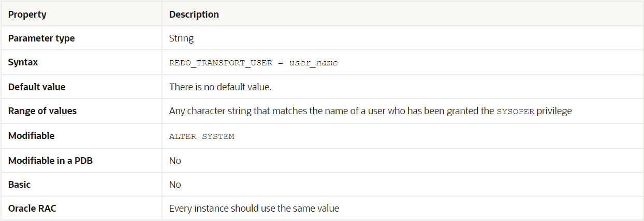
Task: Click the No value for Modifiable in a PDB
Action: click(175, 160)
